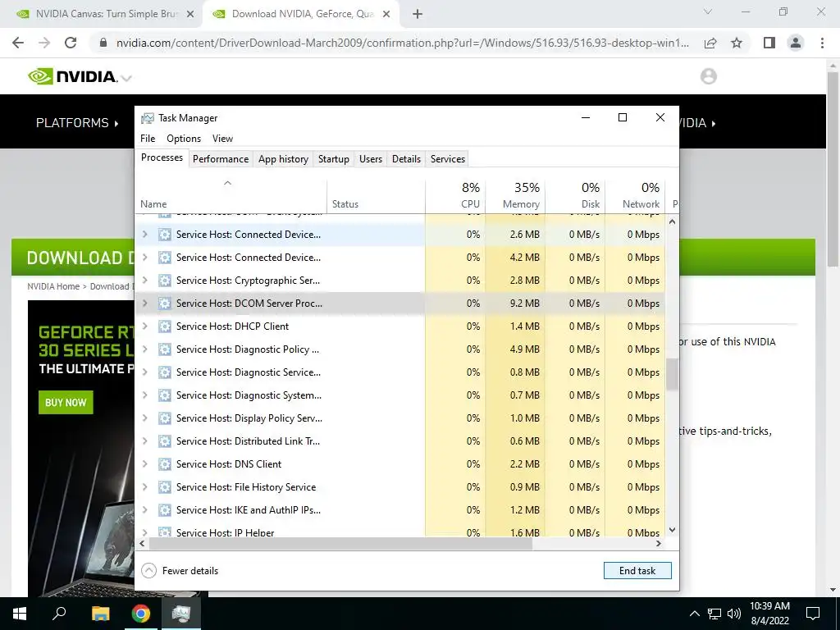
Task: Share this page icon in address bar
Action: point(710,43)
